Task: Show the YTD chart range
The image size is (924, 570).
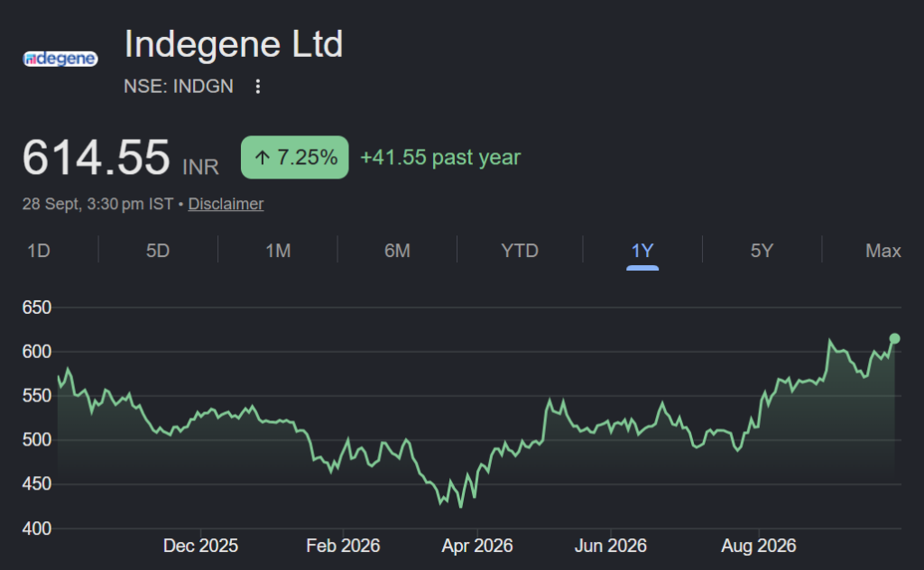Action: 520,251
